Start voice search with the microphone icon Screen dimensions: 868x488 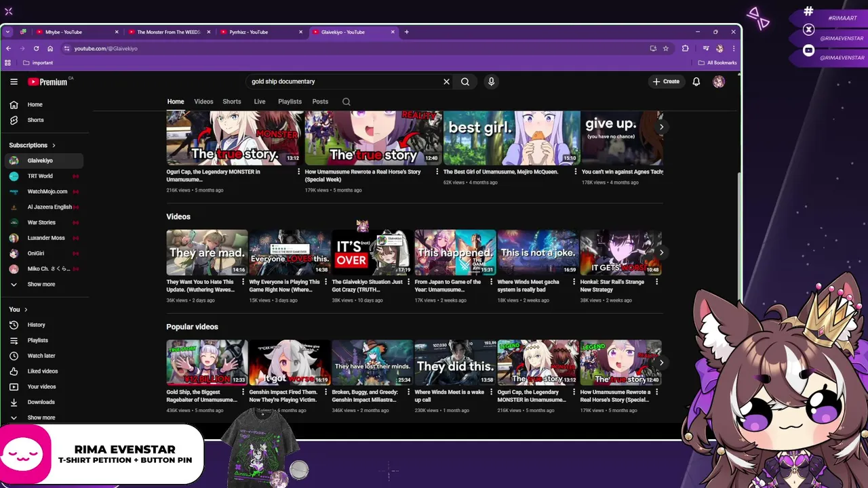[x=492, y=81]
